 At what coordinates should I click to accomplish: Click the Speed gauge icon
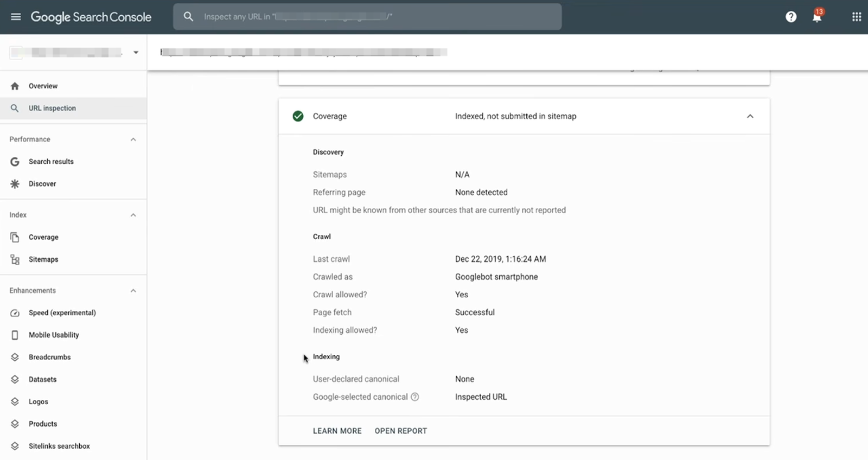pyautogui.click(x=15, y=313)
